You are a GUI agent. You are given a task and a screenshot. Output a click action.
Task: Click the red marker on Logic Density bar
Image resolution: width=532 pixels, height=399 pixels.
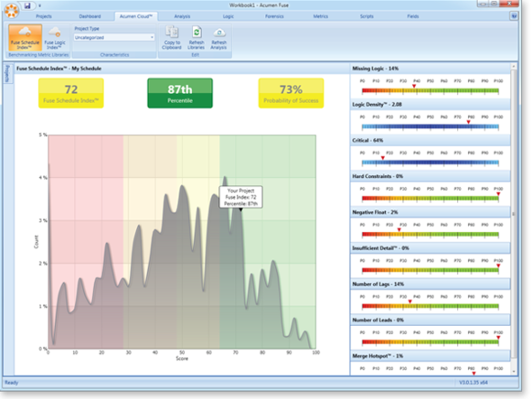click(x=468, y=122)
